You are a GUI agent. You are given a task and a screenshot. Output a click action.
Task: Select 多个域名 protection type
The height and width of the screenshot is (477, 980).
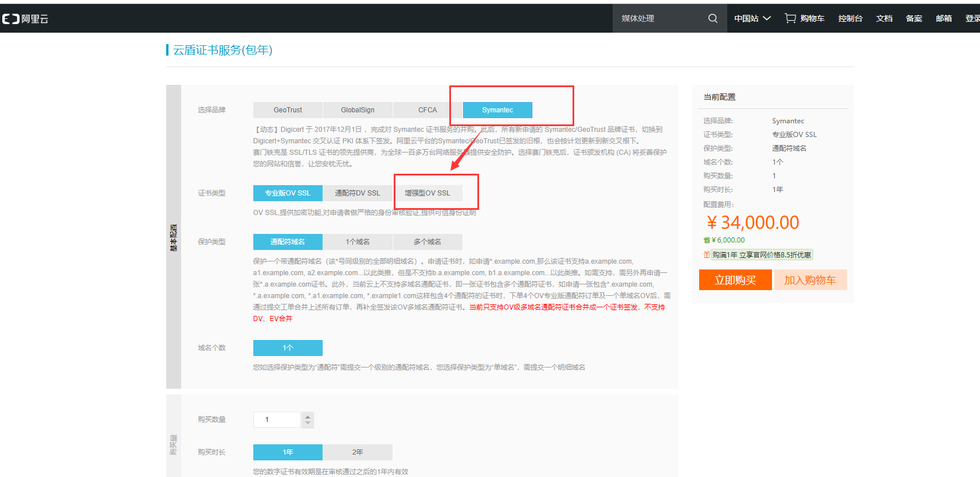click(428, 242)
